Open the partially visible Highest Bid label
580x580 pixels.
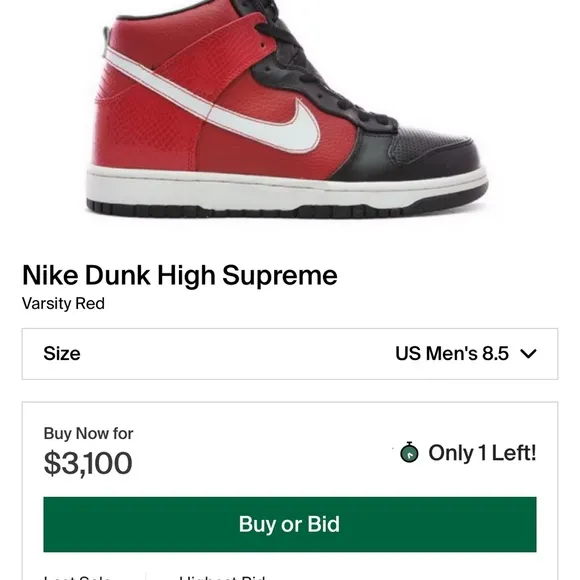point(222,577)
